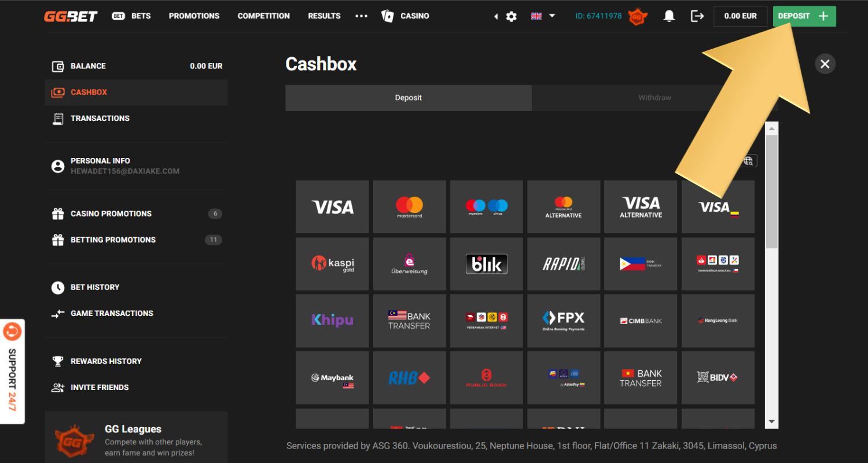Choose the Visa Alternative tile

(x=641, y=207)
